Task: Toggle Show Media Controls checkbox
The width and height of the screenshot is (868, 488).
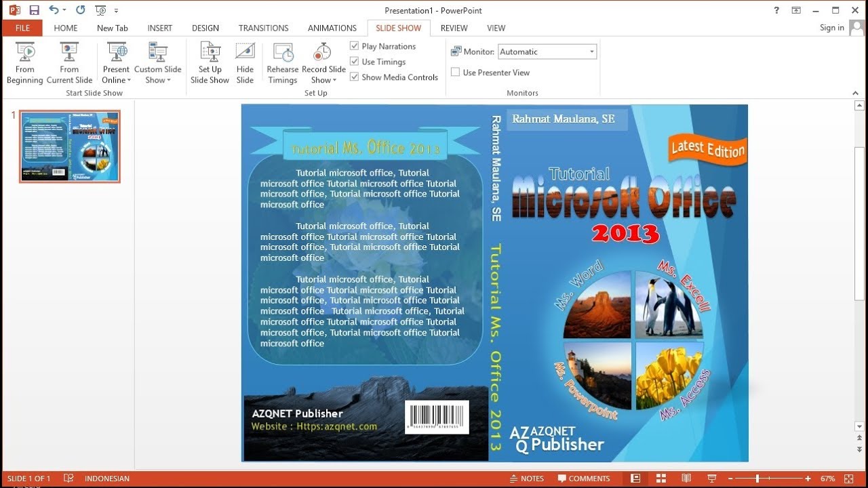Action: [354, 77]
